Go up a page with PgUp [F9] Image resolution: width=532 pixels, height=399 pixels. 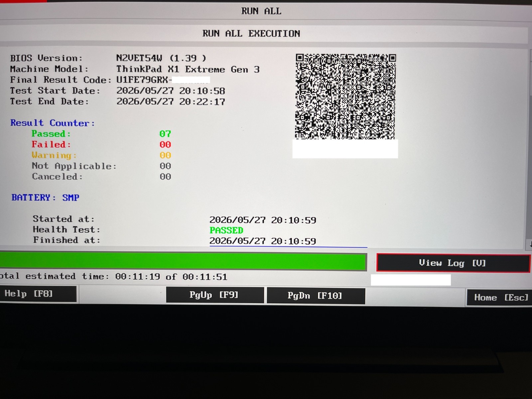[x=215, y=295]
